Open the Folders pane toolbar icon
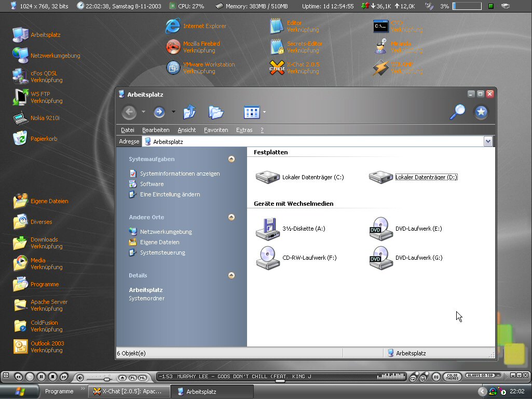 pos(216,112)
